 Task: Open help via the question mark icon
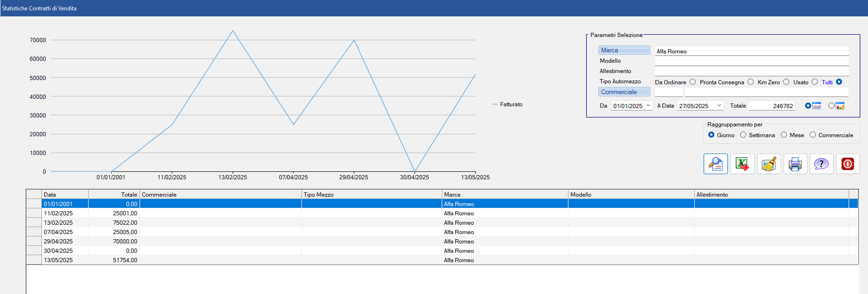pos(821,164)
